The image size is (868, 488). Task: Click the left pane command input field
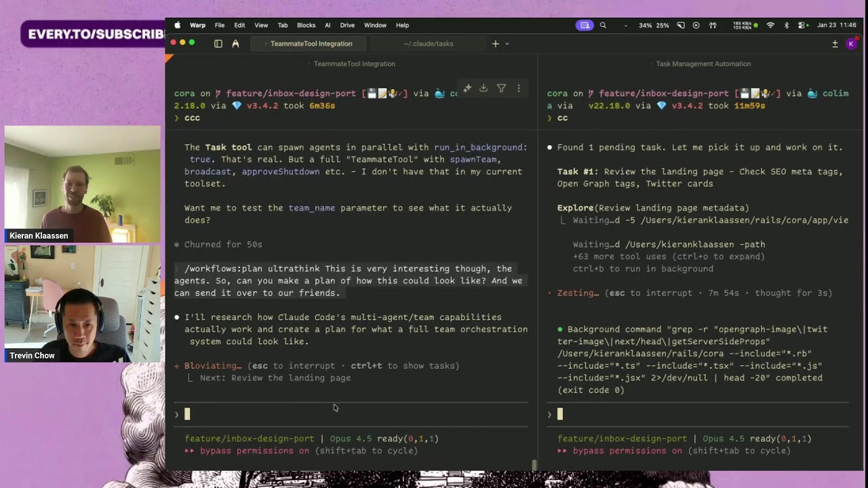pyautogui.click(x=351, y=414)
